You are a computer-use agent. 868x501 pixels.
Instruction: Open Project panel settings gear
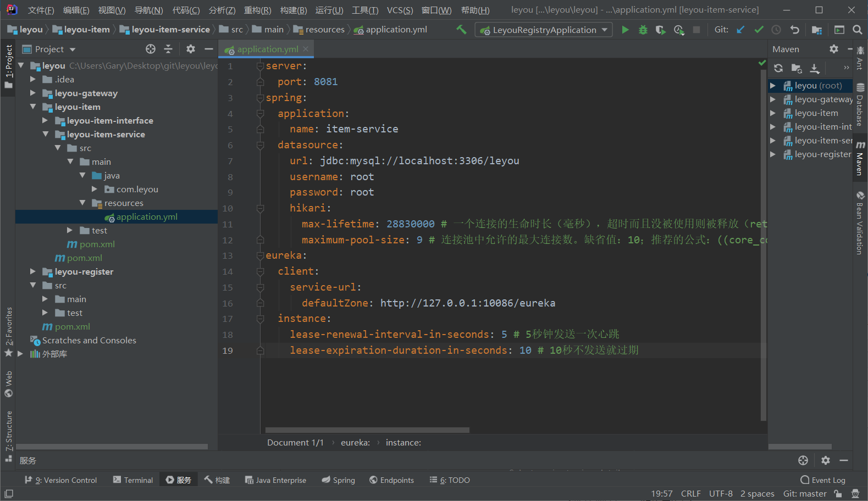pyautogui.click(x=191, y=49)
